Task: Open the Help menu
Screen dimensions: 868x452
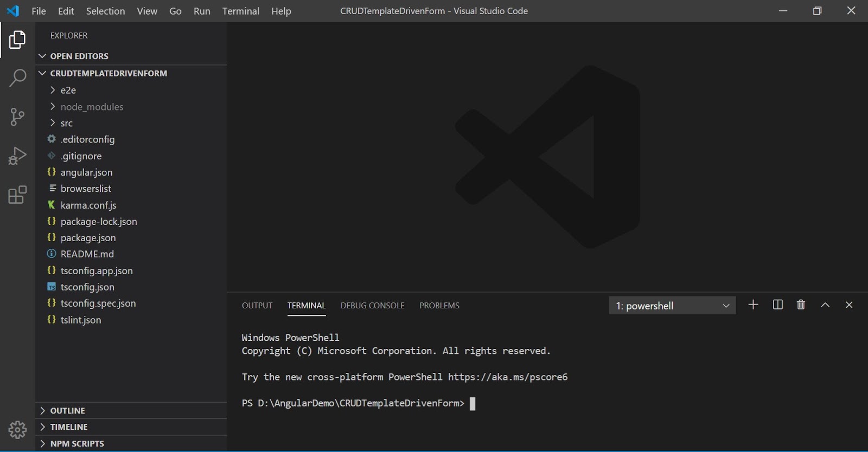Action: click(x=281, y=11)
